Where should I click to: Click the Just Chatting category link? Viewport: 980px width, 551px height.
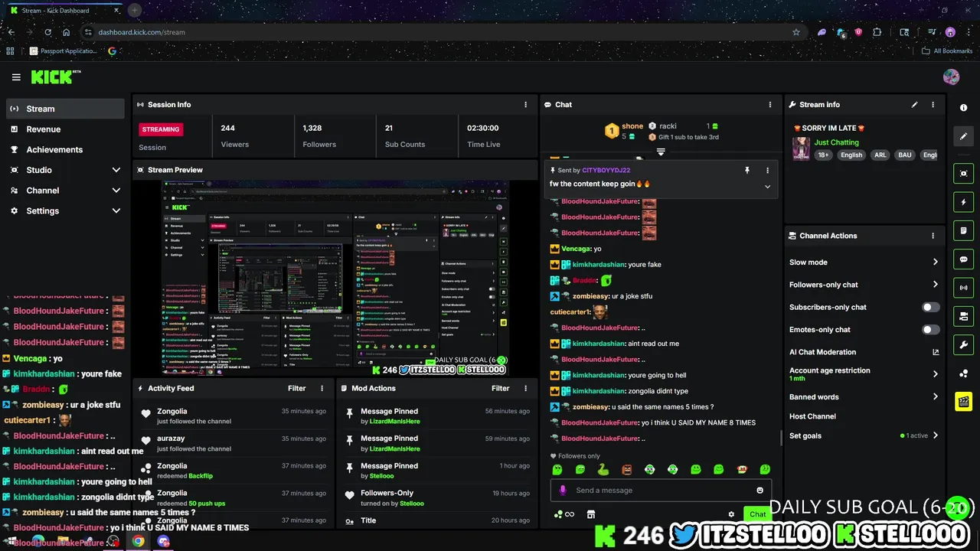point(836,142)
